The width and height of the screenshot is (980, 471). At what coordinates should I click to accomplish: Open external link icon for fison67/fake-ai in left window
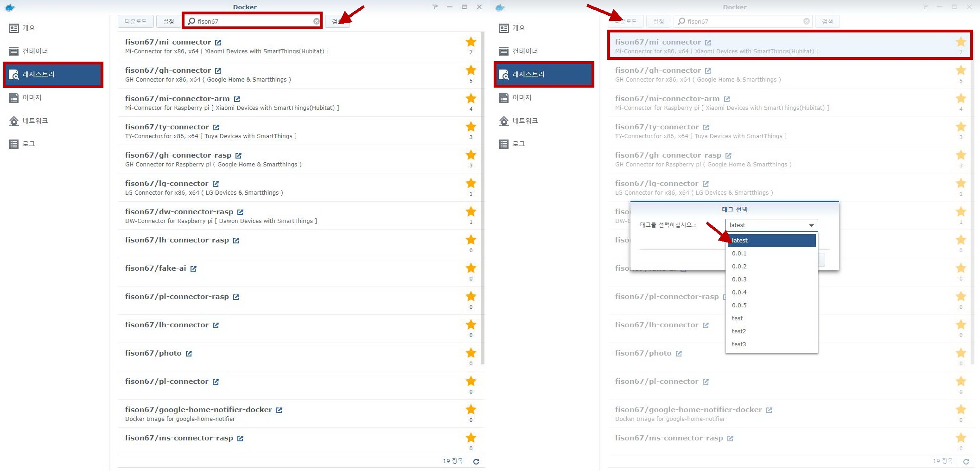click(193, 269)
